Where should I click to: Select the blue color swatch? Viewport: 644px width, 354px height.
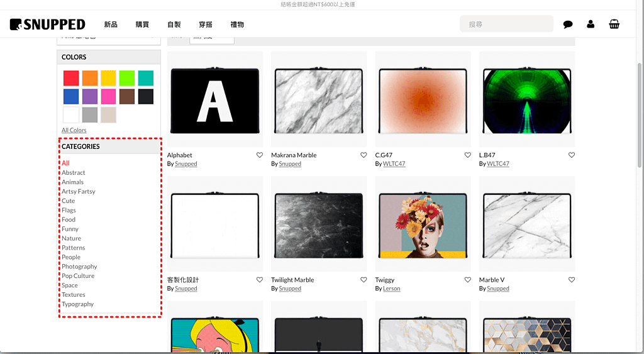[71, 96]
